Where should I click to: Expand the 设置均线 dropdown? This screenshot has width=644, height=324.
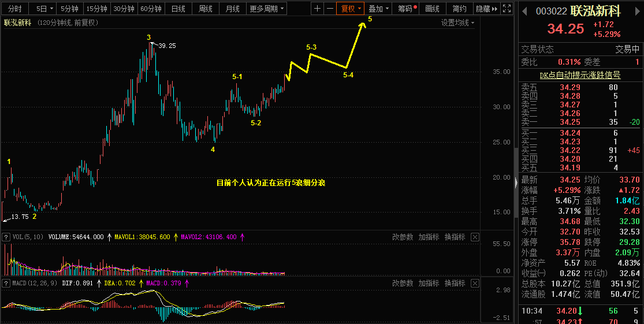(457, 23)
